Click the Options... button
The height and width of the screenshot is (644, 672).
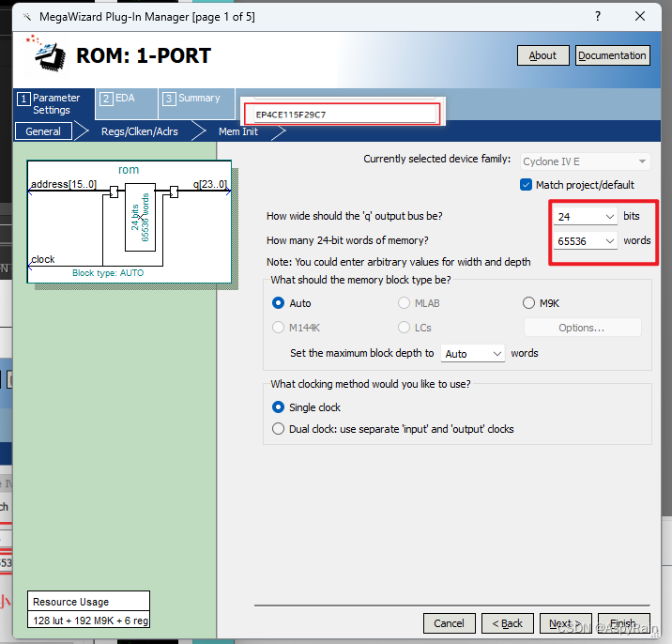click(x=583, y=328)
